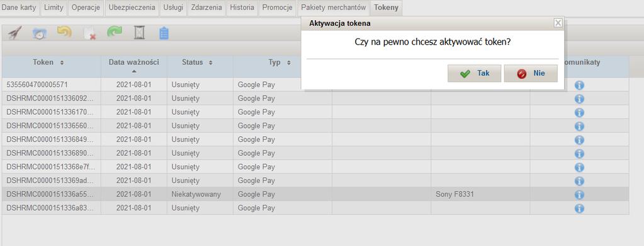Switch to the Dane karty tab

tap(19, 8)
